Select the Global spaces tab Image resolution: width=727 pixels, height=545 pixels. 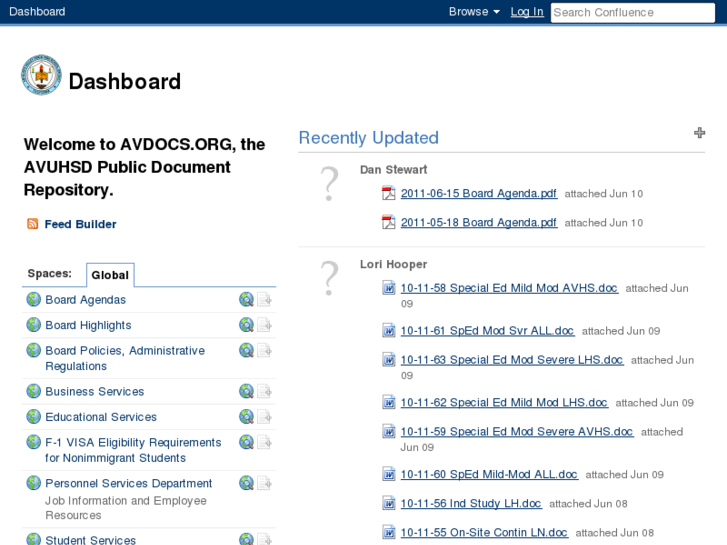[x=110, y=275]
